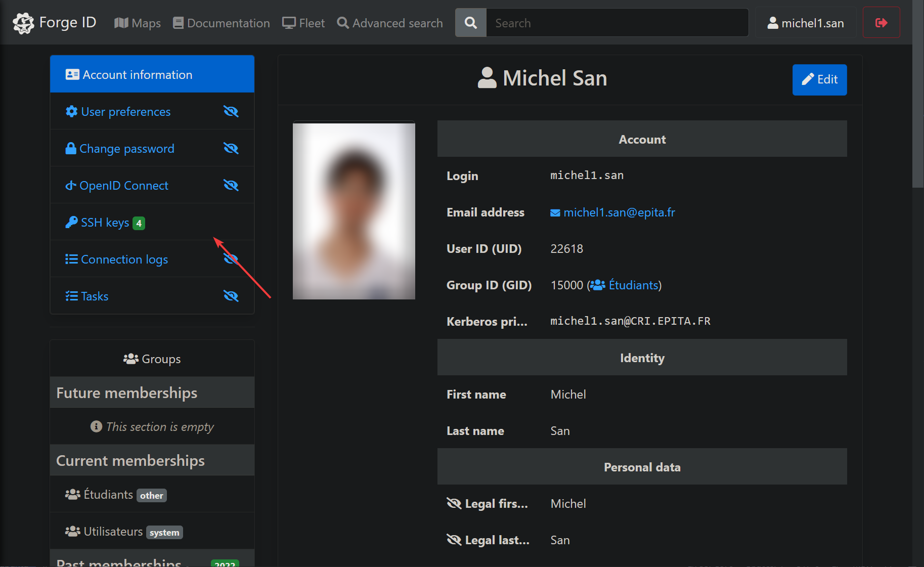Open Documentation in the navbar
Viewport: 924px width, 567px height.
click(x=222, y=23)
